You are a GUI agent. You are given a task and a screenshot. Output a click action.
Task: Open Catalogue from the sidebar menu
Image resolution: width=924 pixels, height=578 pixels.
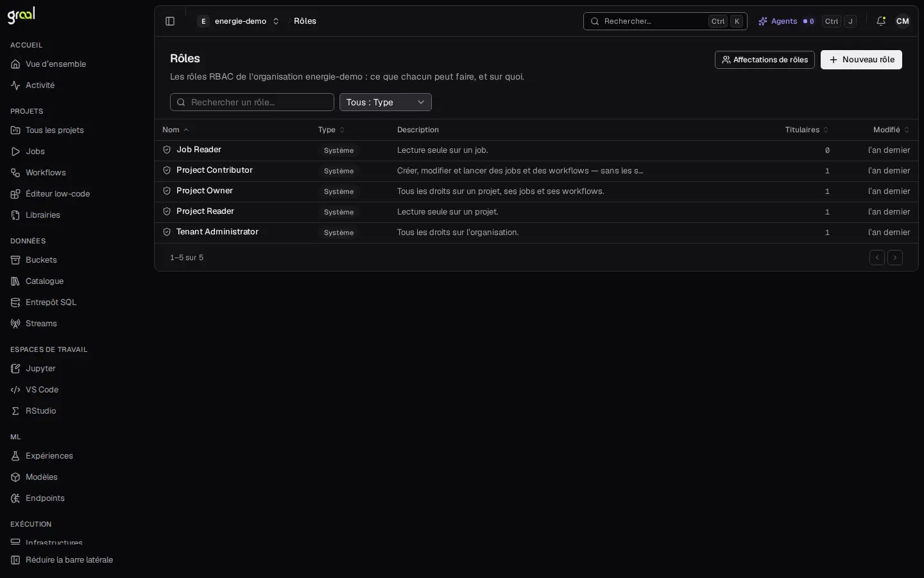tap(44, 281)
